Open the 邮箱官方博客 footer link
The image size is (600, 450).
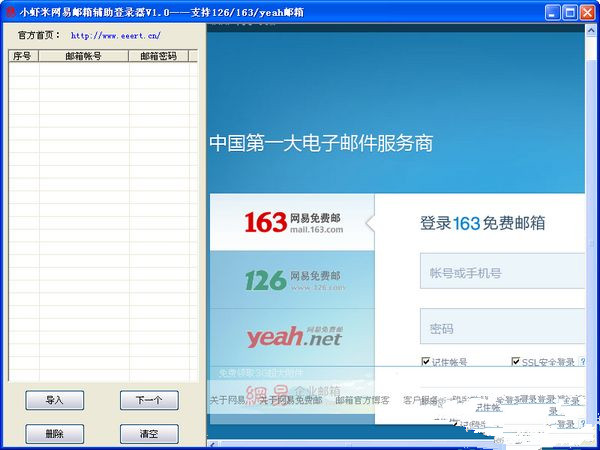click(x=362, y=400)
